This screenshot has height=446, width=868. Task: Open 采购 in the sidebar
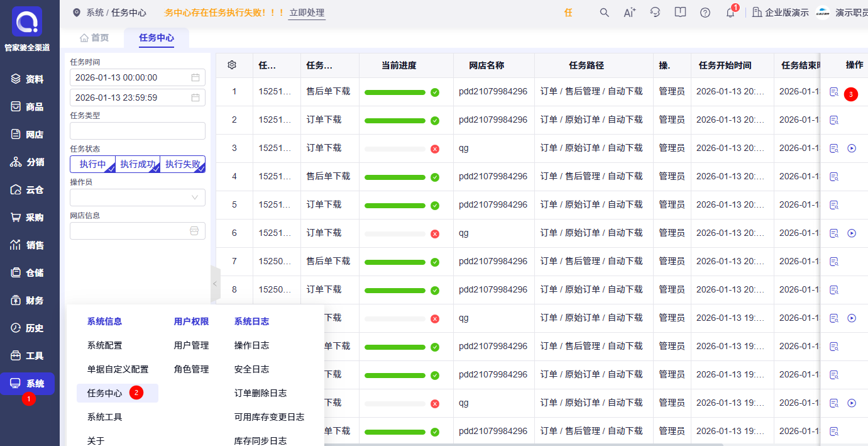[x=28, y=218]
